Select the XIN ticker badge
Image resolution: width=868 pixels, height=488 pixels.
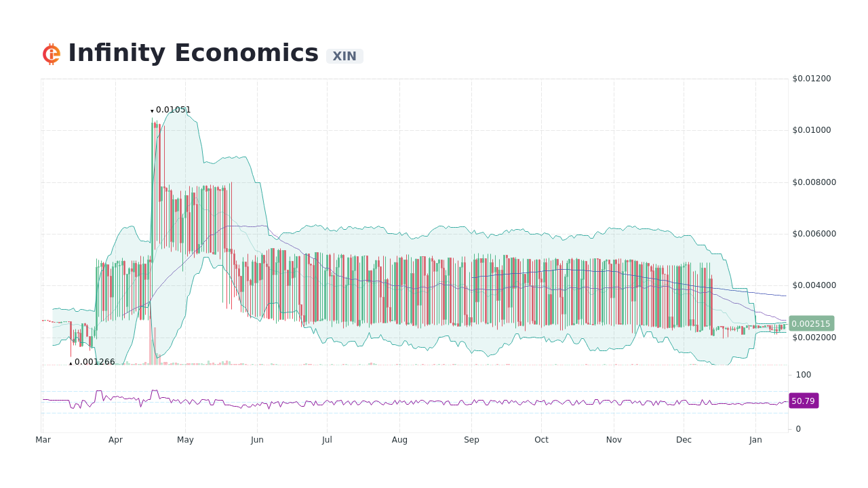[344, 56]
